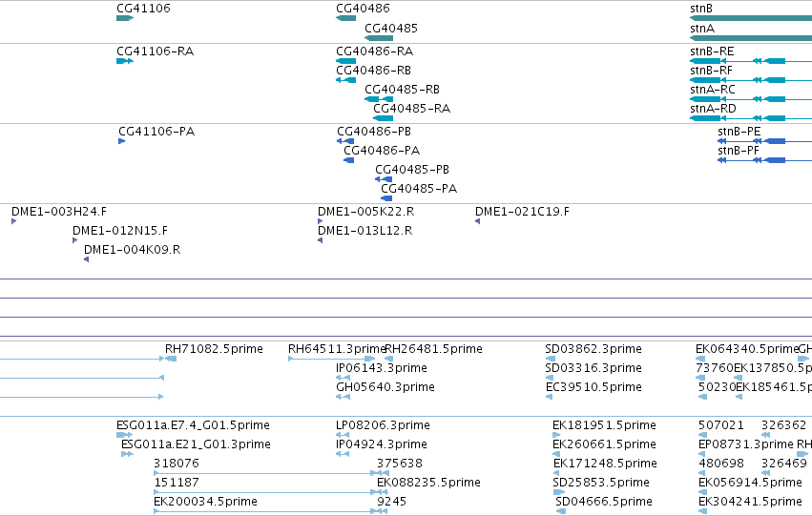The image size is (812, 516).
Task: Open the DME1-021C19.F feature
Action: click(523, 212)
